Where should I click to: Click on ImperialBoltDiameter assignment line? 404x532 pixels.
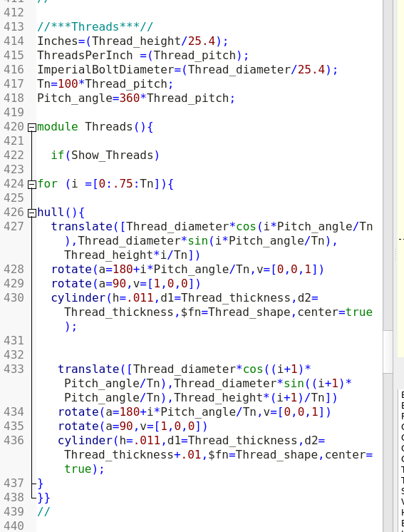click(187, 70)
